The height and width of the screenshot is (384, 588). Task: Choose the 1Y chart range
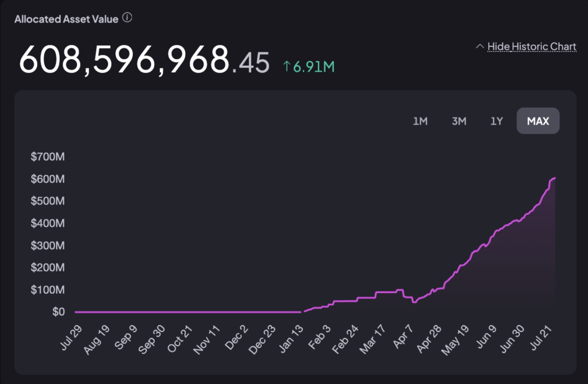pos(496,121)
